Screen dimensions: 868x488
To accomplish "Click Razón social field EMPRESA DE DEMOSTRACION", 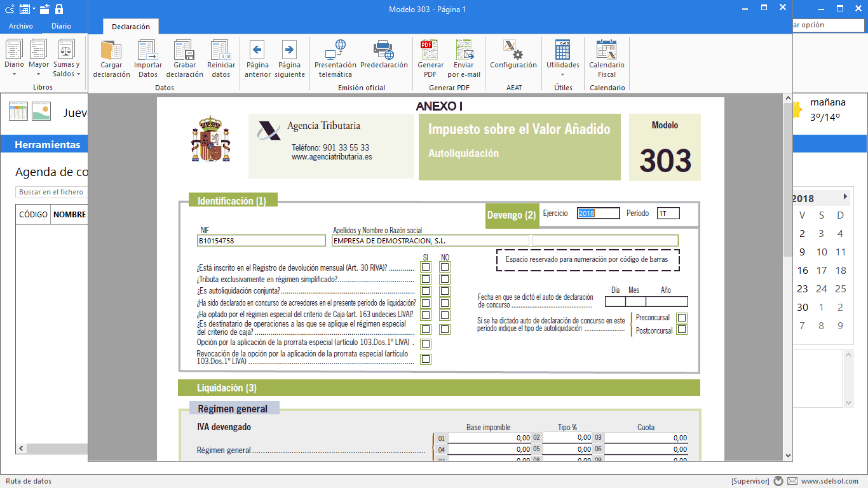I will (430, 241).
